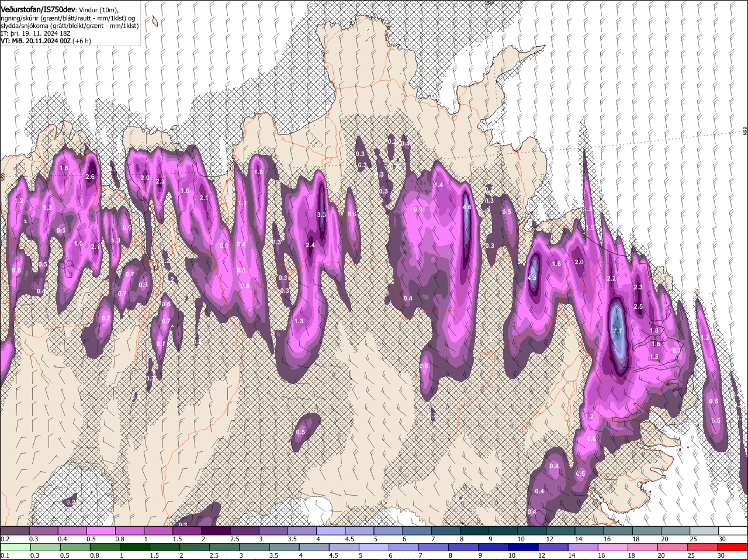Pick the light lavender 4–4.5 swatch in the top legend
This screenshot has height=560, width=748.
click(331, 531)
